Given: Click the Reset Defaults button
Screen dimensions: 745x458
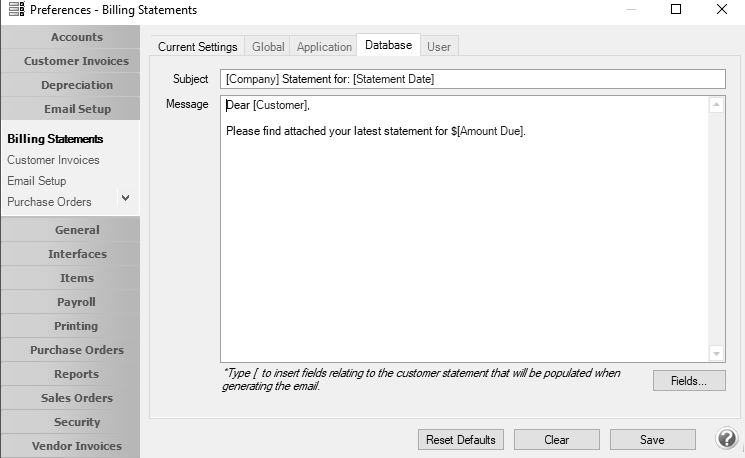Looking at the screenshot, I should [x=461, y=440].
